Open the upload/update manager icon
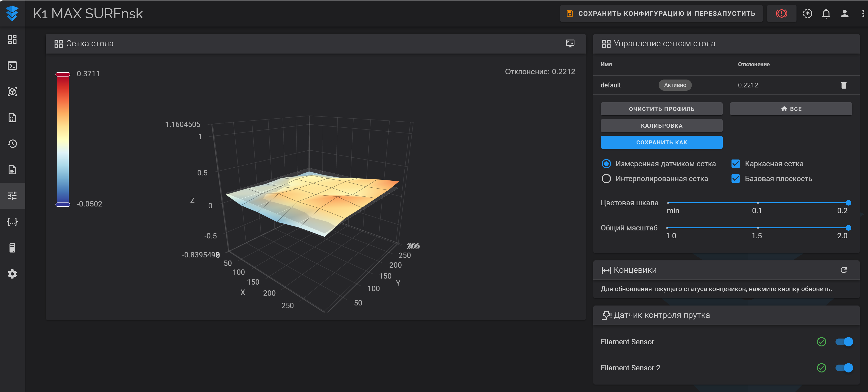 [x=807, y=13]
